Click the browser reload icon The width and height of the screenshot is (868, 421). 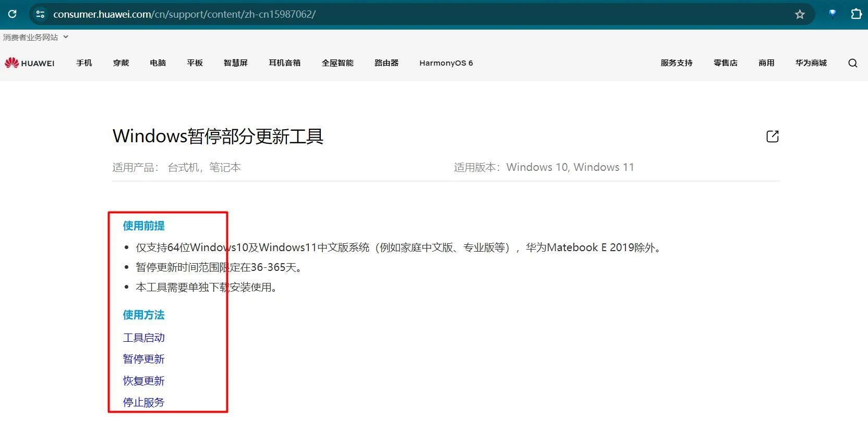click(12, 14)
